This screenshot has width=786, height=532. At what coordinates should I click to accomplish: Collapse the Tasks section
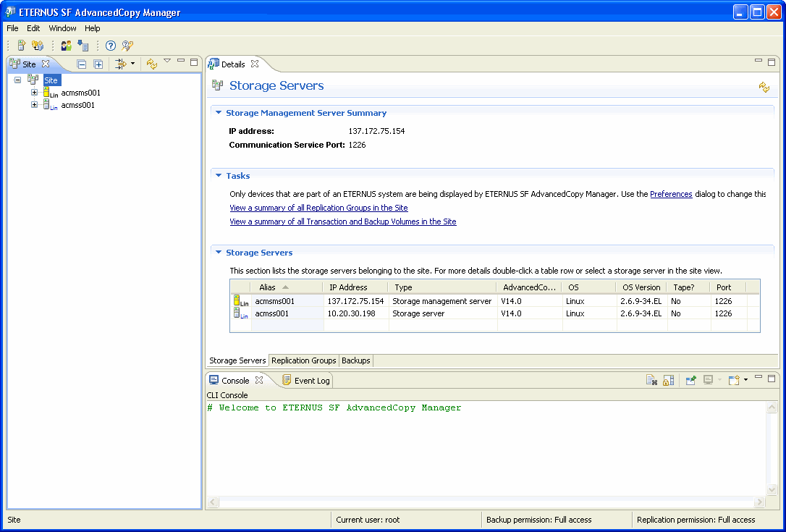[219, 175]
